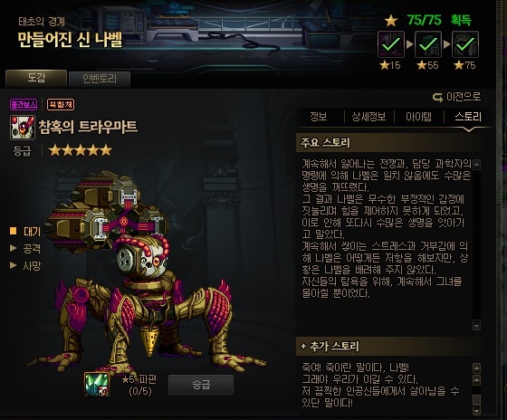
Task: Open the 아이템 tab
Action: coord(418,117)
